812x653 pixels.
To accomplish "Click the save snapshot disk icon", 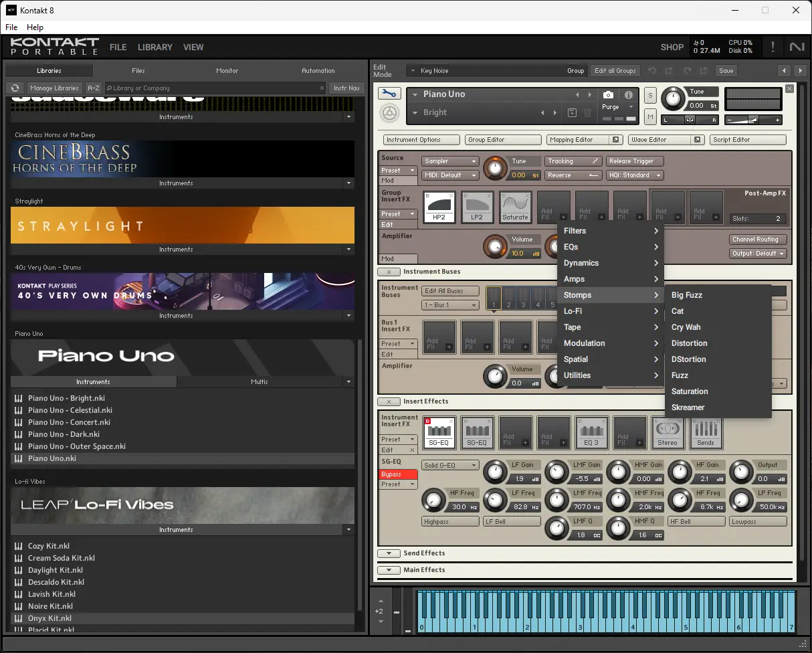I will (x=572, y=112).
